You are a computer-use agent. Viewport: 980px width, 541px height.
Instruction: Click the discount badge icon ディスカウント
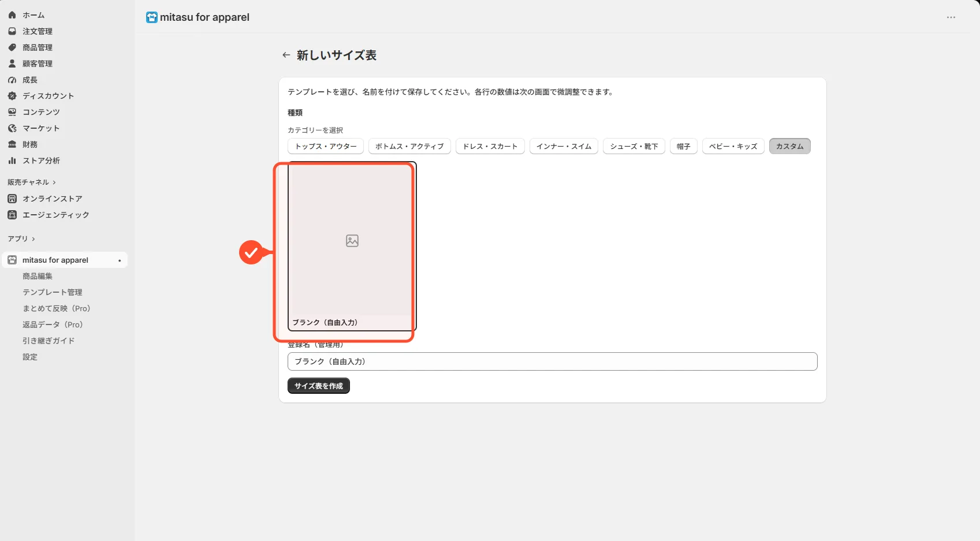click(12, 96)
